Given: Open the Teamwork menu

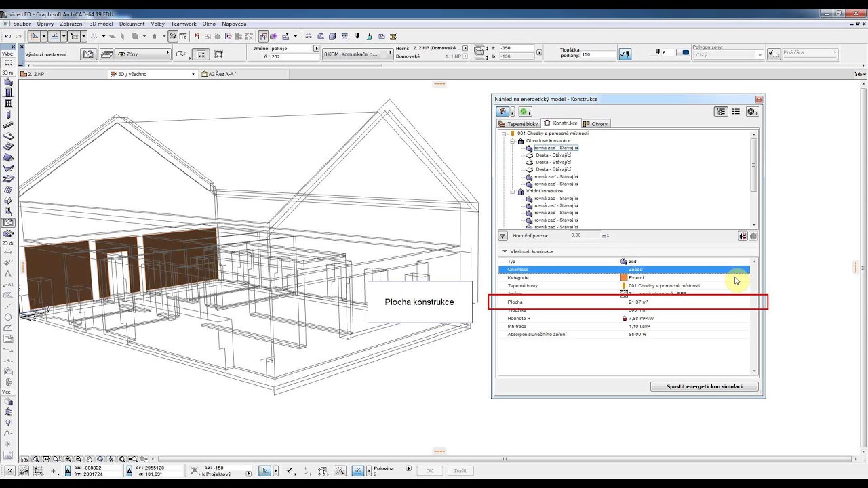Looking at the screenshot, I should click(183, 24).
